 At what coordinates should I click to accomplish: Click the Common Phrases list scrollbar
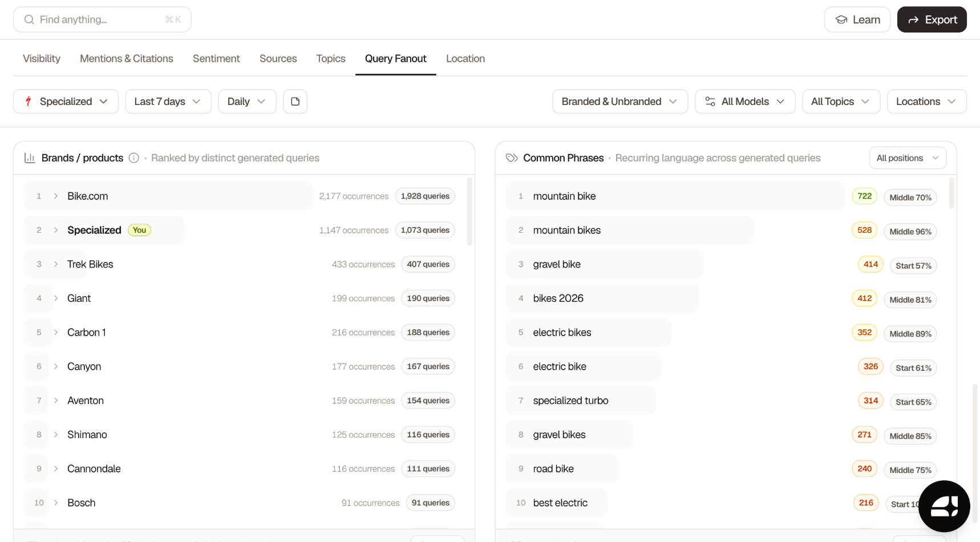coord(951,193)
